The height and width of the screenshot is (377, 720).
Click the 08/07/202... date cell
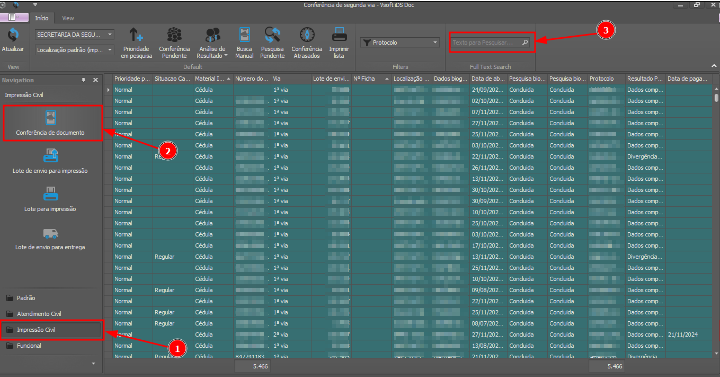[488, 324]
